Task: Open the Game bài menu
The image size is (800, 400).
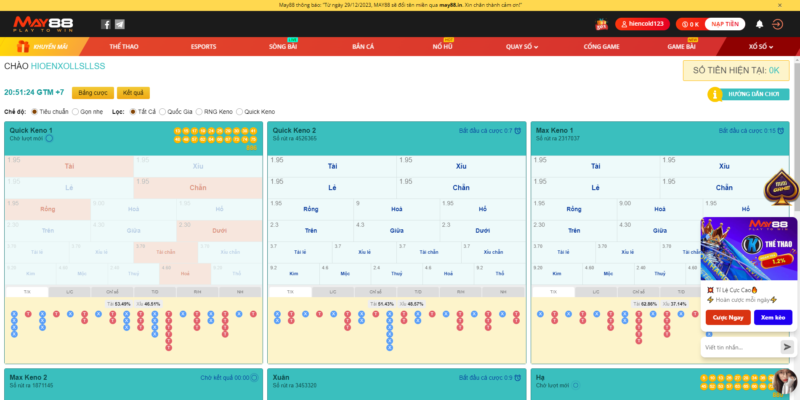Action: point(682,46)
